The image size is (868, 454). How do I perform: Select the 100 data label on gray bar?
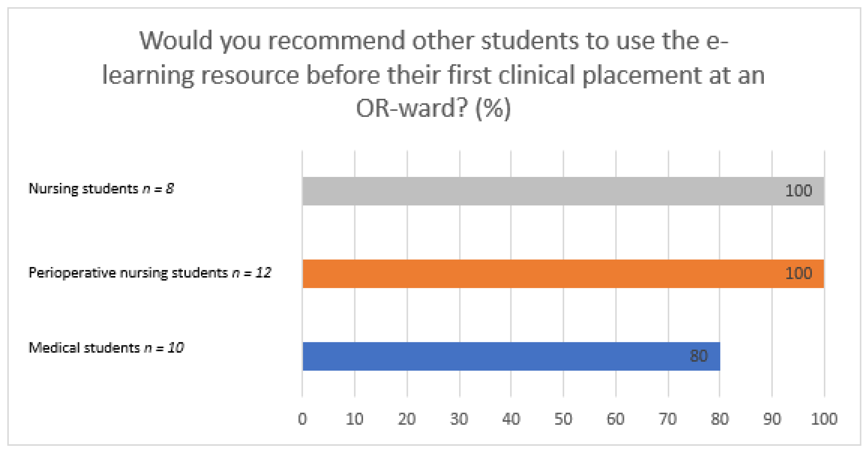pos(798,191)
